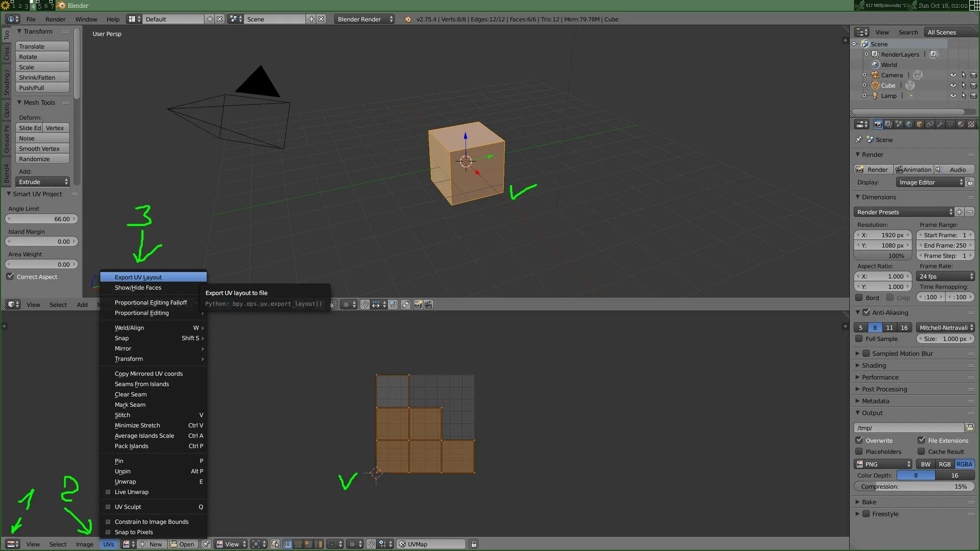Click the UV editor snap magnet icon

371,544
